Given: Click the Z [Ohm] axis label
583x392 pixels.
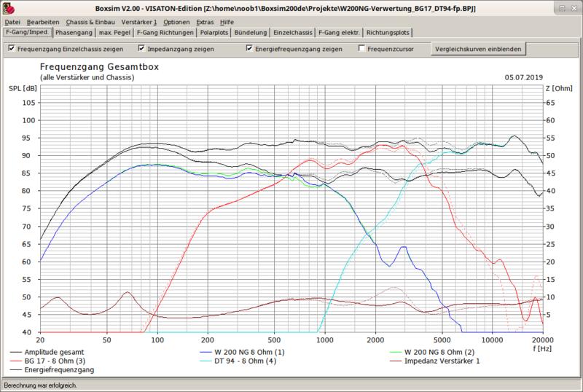Looking at the screenshot, I should [x=559, y=88].
